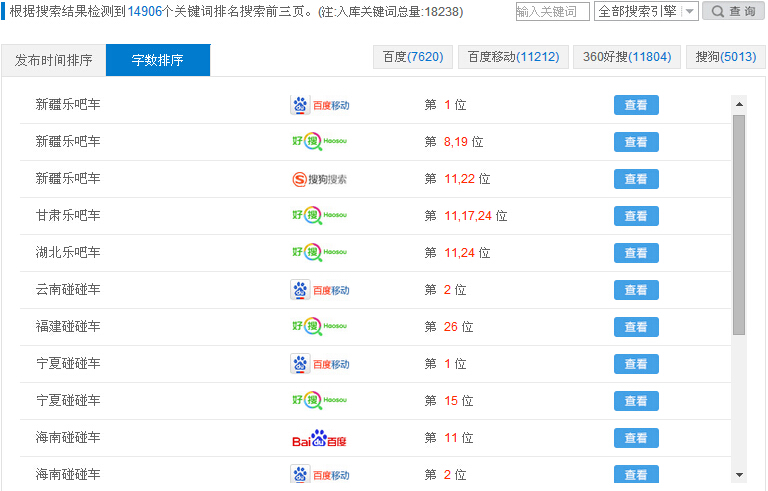Filter by 搜狗(5013)
Image resolution: width=768 pixels, height=491 pixels.
point(726,57)
